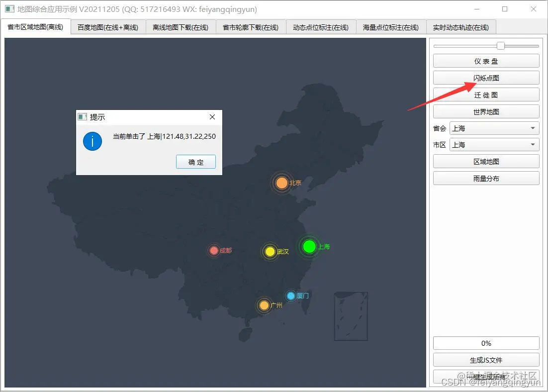Viewport: 548px width, 392px height.
Task: Click the yellow 武汉 city marker
Action: tap(270, 252)
